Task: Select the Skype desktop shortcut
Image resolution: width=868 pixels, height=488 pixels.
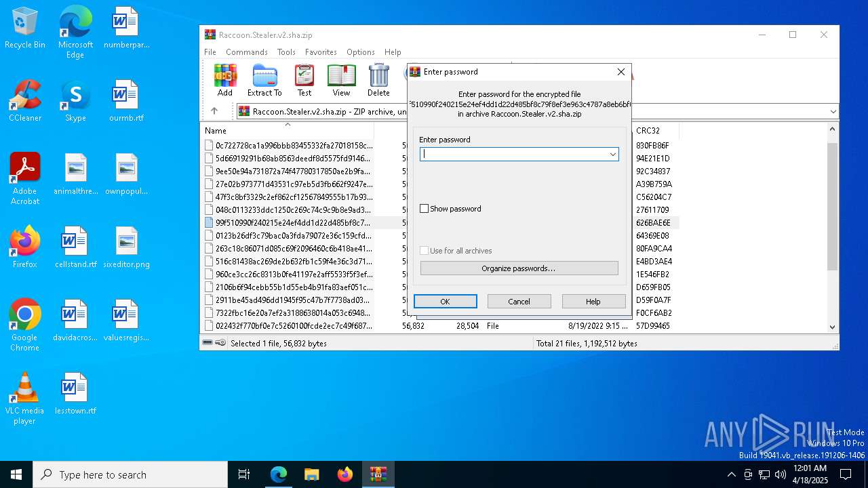Action: click(75, 101)
